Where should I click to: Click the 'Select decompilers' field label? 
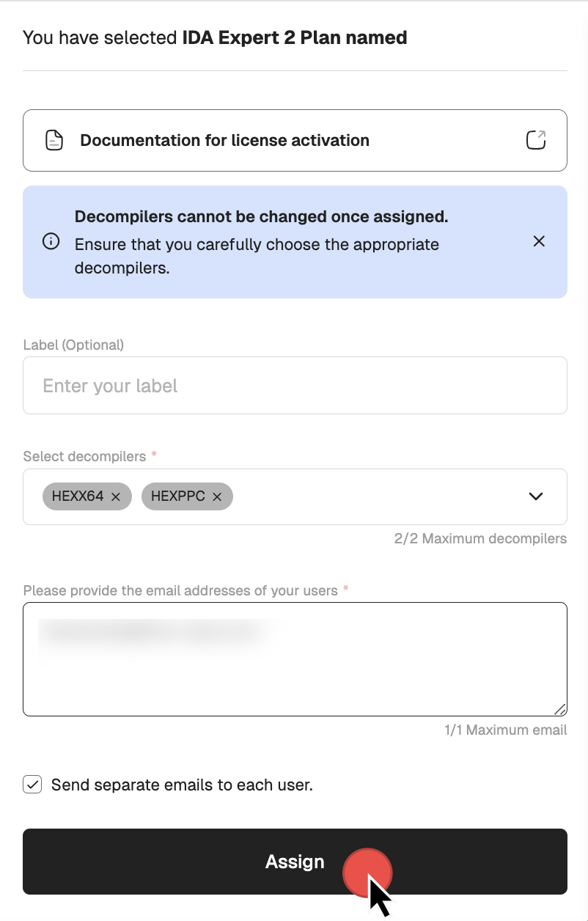(x=85, y=456)
